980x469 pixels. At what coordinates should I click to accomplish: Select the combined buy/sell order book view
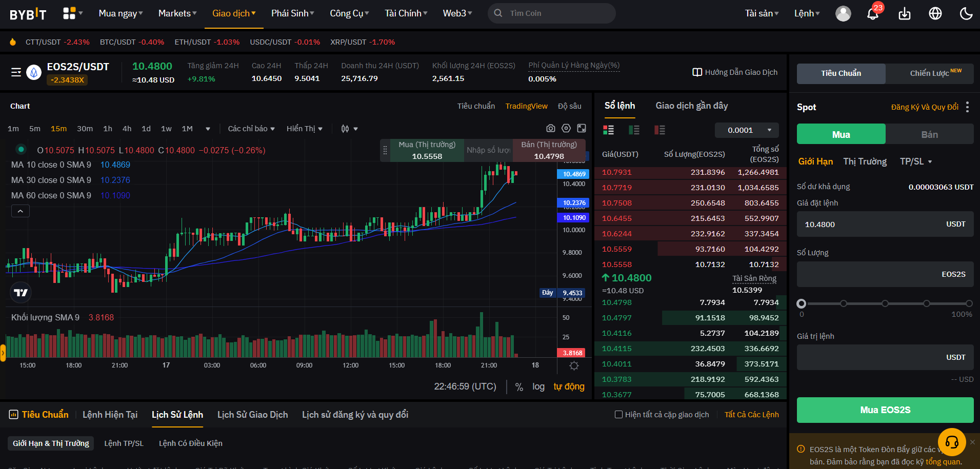[609, 130]
